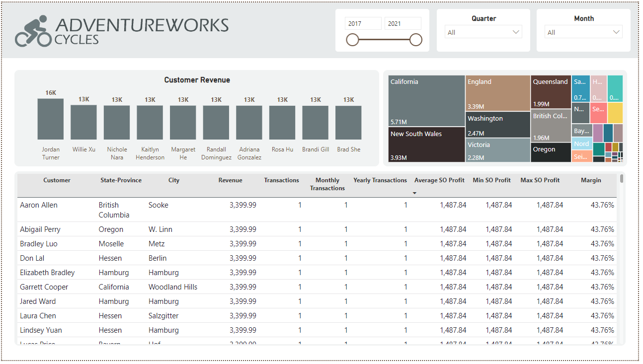Click the Salzgitter city cell

[x=163, y=316]
